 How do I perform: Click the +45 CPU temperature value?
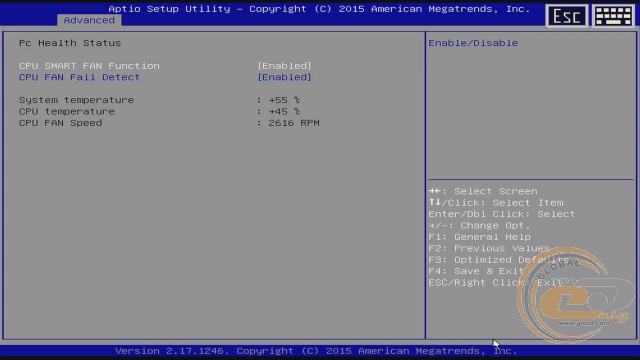[x=284, y=111]
